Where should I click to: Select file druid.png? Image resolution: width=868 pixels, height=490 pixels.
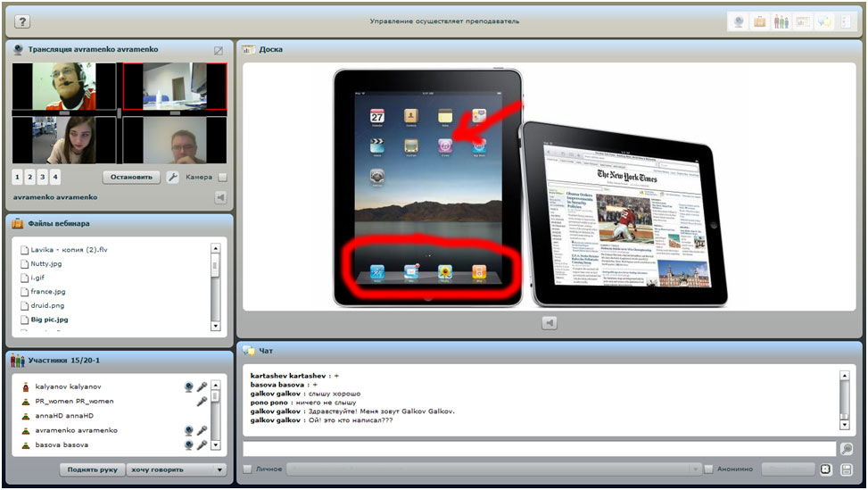(x=47, y=305)
